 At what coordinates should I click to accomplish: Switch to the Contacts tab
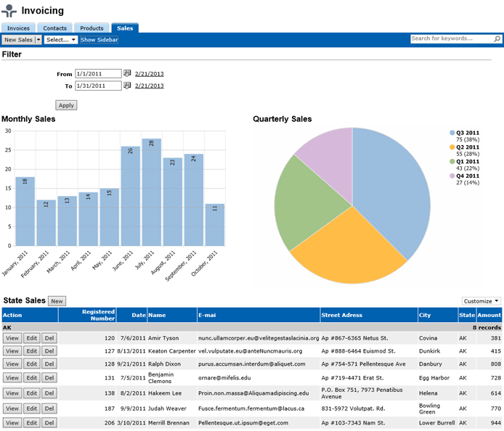pyautogui.click(x=54, y=28)
